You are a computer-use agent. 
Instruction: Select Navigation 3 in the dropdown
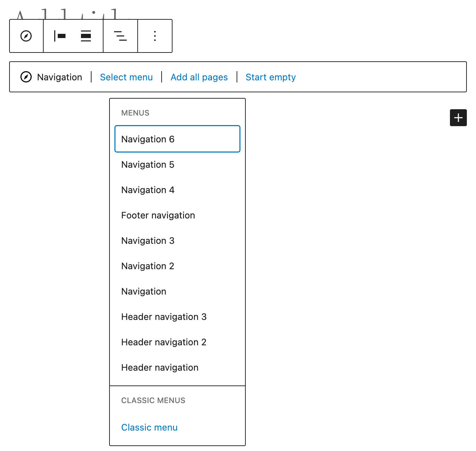pyautogui.click(x=148, y=241)
